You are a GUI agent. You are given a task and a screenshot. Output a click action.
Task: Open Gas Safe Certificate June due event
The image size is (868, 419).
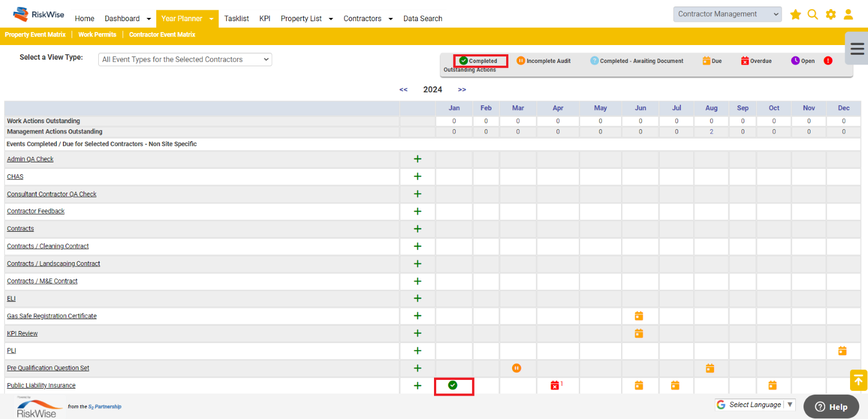click(639, 316)
